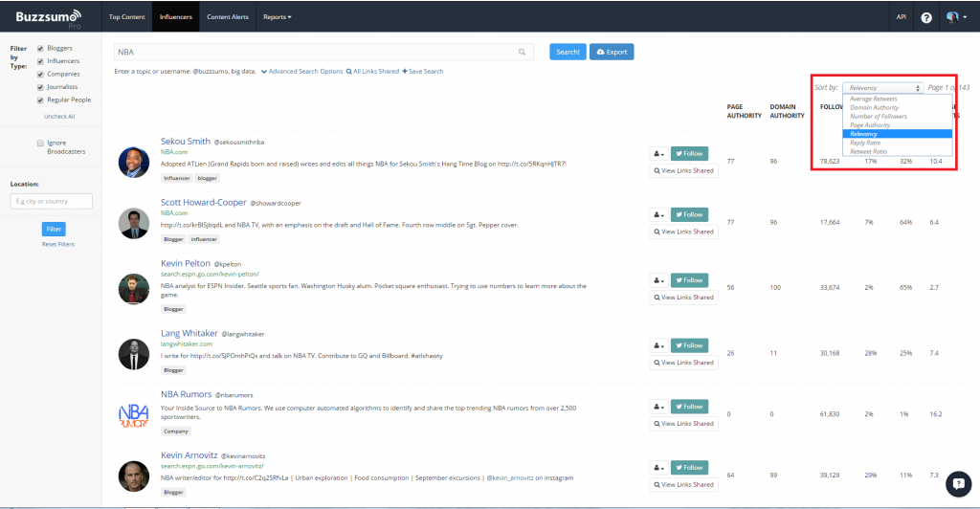
Task: Uncheck the Bloggers filter checkbox
Action: (x=40, y=48)
